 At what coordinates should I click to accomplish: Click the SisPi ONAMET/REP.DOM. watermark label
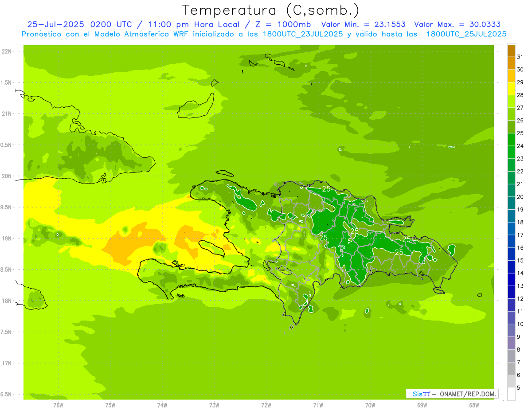(452, 394)
